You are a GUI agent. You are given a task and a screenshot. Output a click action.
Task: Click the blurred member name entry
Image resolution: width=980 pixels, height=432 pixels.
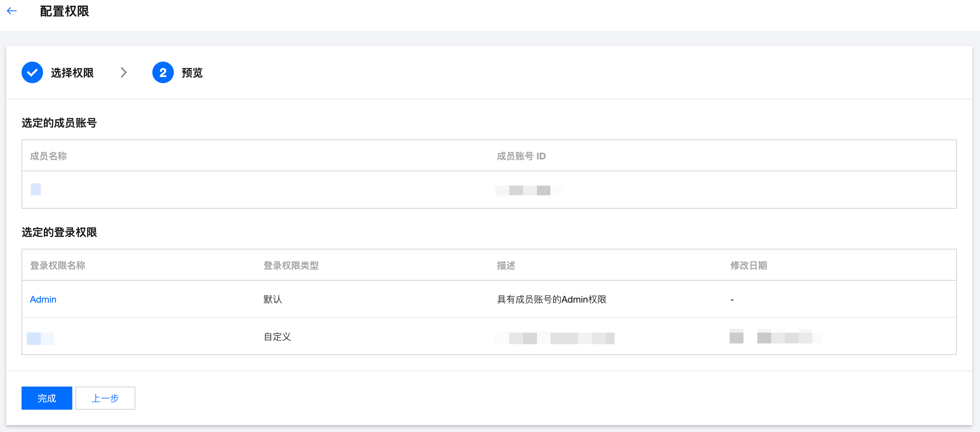[36, 189]
